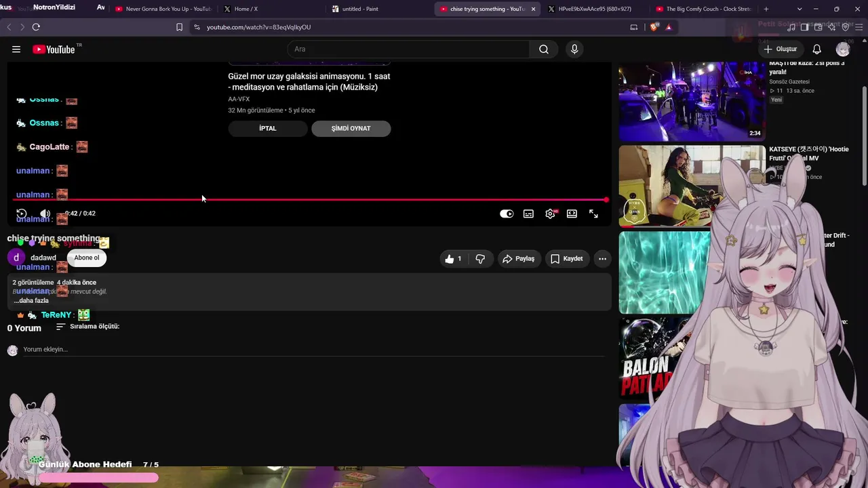
Task: Switch to theater mode
Action: tap(572, 213)
